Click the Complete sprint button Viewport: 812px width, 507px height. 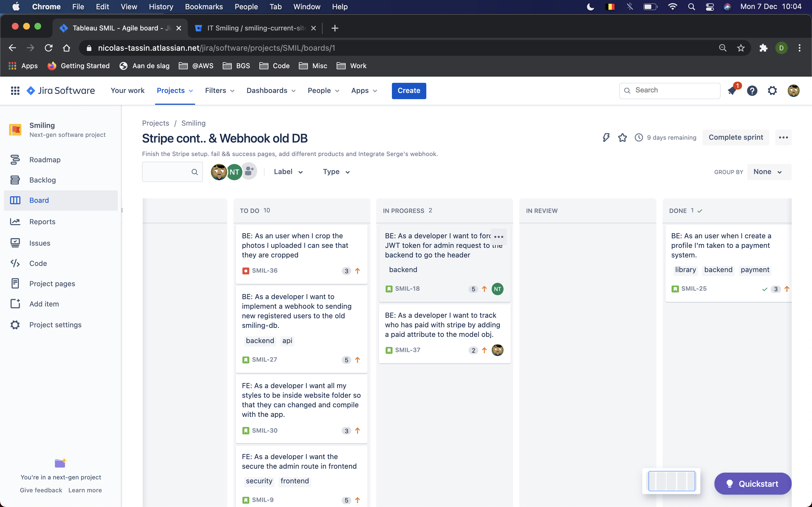point(735,137)
